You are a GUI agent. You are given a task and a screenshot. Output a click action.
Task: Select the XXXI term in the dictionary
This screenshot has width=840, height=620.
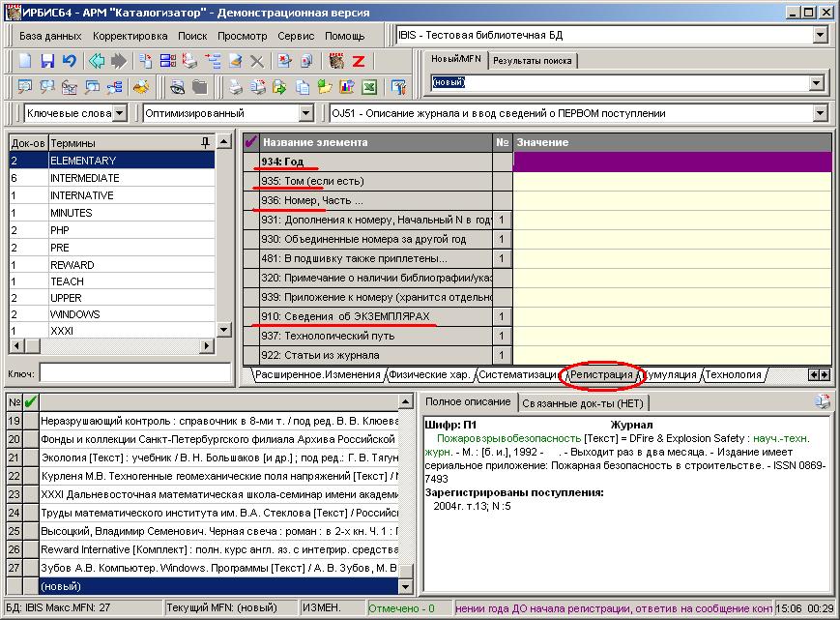[x=112, y=331]
